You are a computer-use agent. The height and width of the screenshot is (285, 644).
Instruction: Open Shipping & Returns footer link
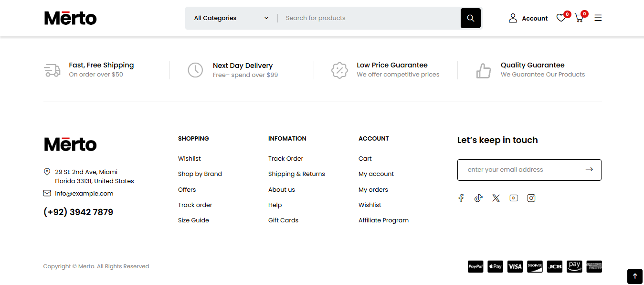click(296, 174)
